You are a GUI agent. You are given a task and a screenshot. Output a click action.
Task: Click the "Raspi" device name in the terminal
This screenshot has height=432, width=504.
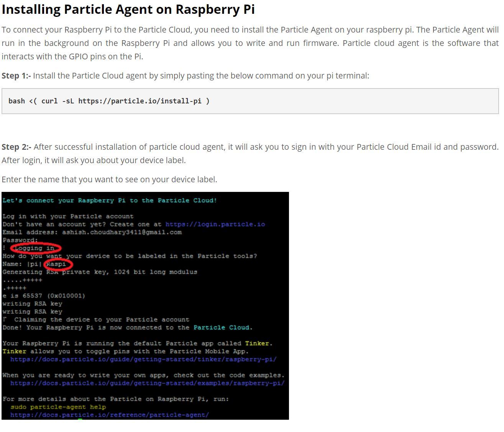[56, 264]
